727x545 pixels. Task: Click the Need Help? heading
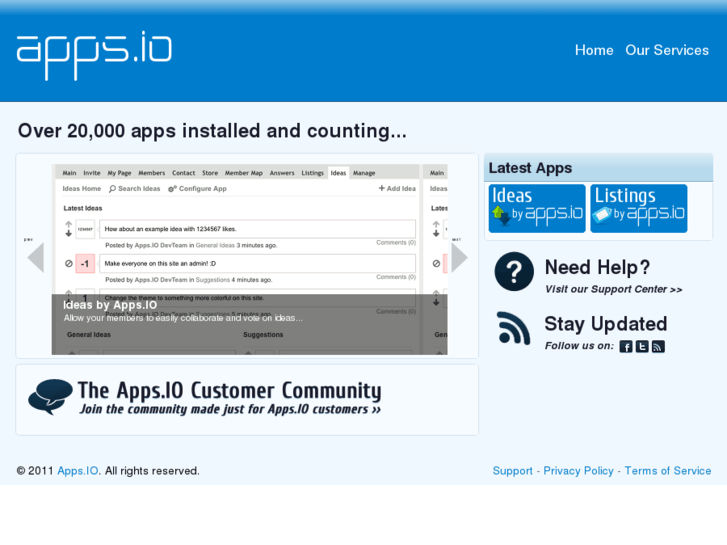point(597,268)
